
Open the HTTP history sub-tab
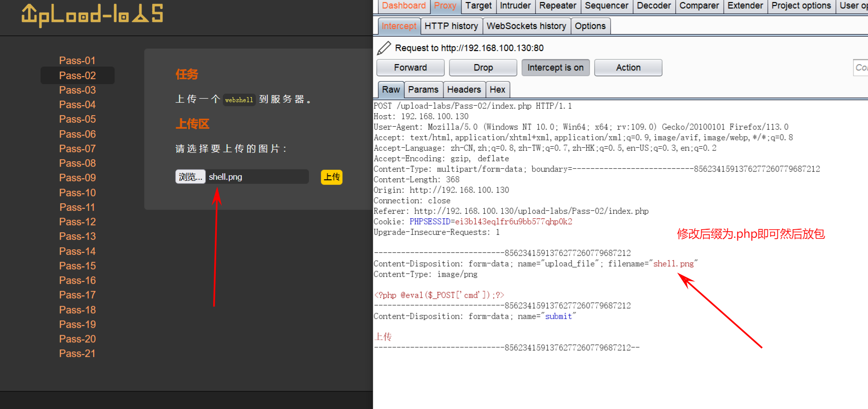(x=451, y=26)
